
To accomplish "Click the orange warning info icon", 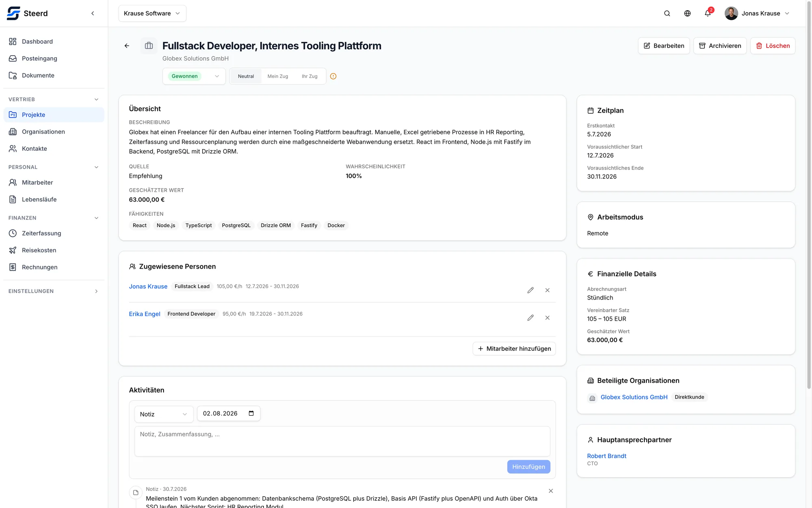I will (333, 76).
